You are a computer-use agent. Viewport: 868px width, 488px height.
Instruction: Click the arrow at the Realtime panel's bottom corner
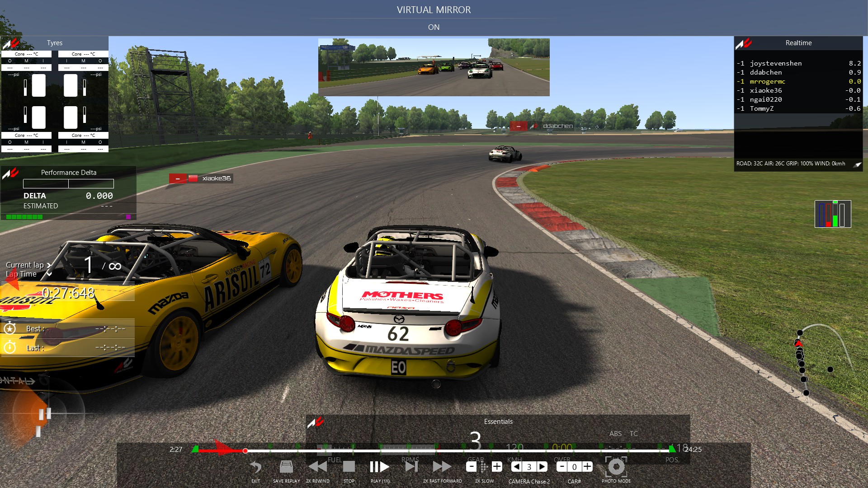pos(857,165)
